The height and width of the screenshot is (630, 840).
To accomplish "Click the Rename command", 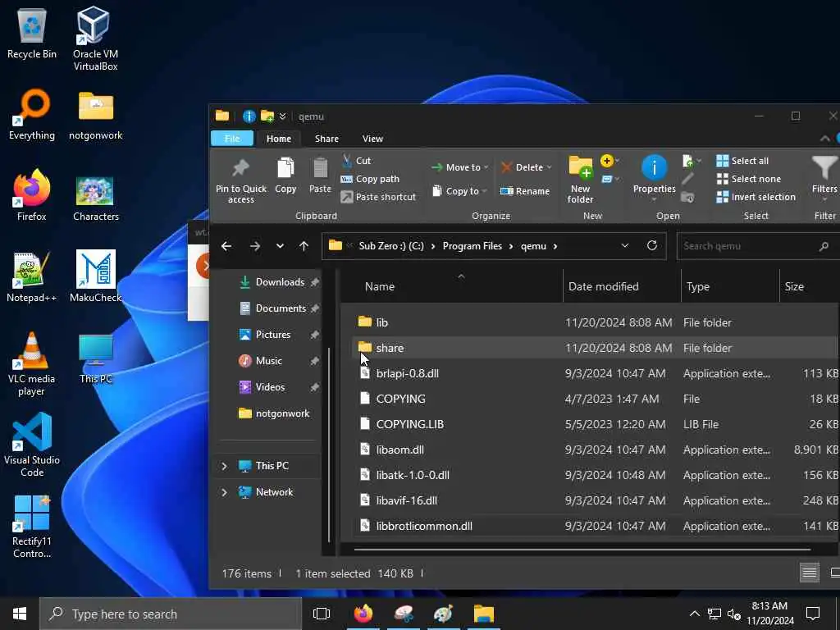I will coord(525,190).
